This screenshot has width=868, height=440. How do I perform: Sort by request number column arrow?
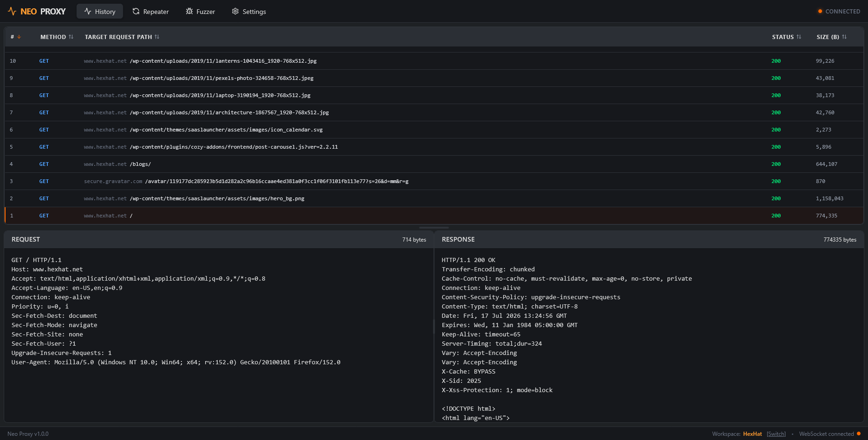tap(19, 37)
